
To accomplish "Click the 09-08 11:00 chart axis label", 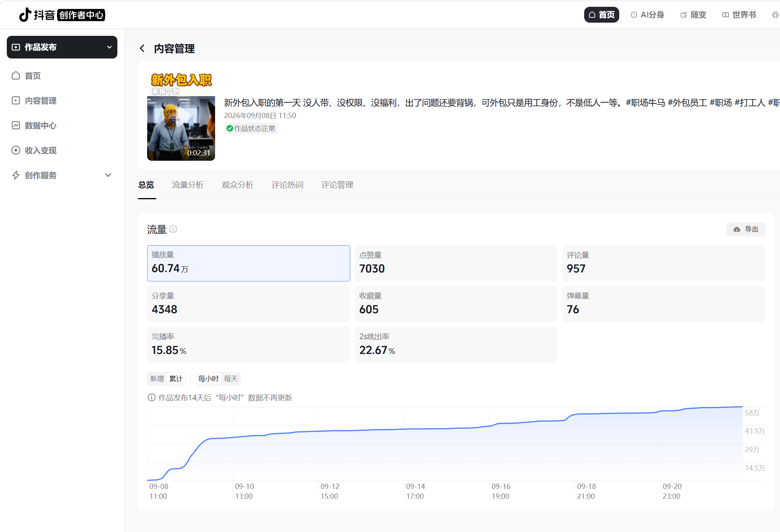I will [x=159, y=491].
